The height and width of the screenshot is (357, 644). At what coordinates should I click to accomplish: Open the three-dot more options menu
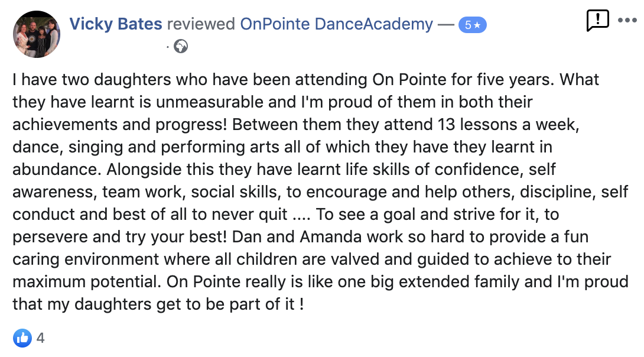[x=627, y=20]
